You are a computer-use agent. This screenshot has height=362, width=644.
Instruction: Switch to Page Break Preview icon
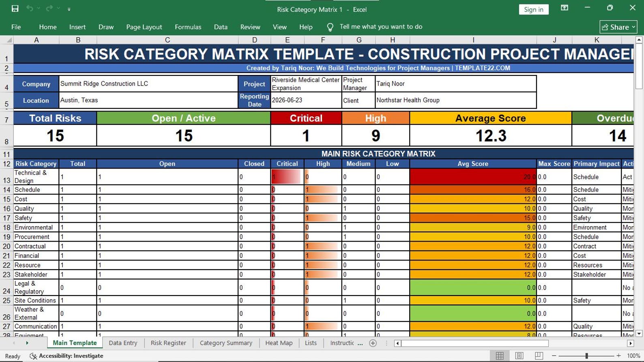click(x=539, y=356)
